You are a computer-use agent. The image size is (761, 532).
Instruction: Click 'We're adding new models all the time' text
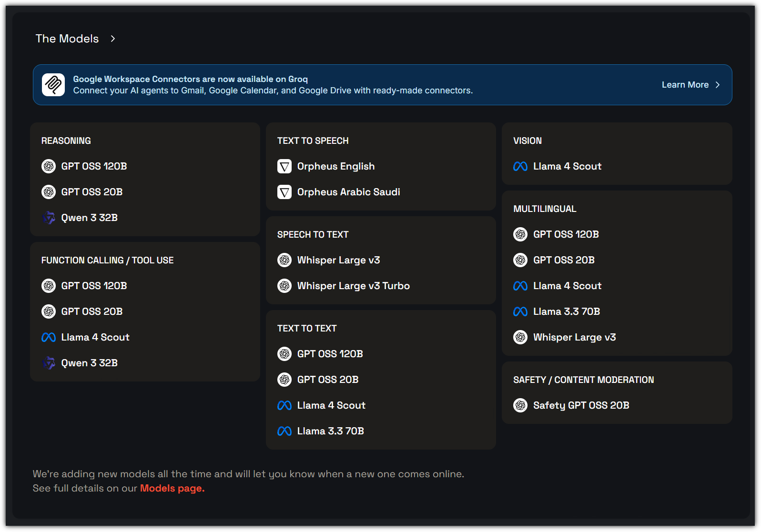click(248, 474)
